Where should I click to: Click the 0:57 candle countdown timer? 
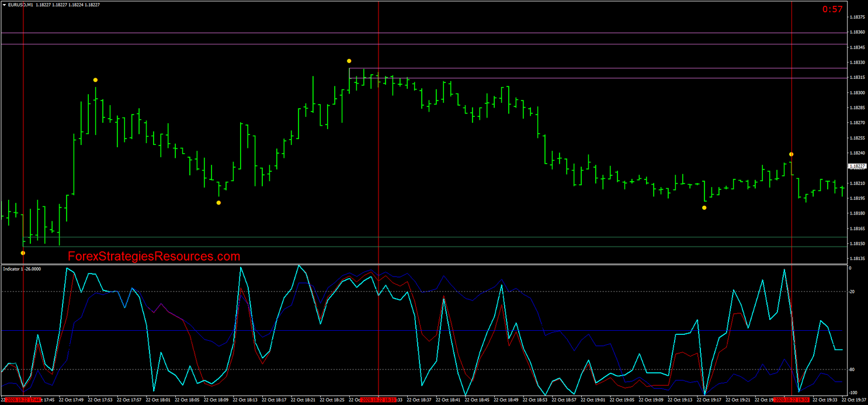[832, 9]
